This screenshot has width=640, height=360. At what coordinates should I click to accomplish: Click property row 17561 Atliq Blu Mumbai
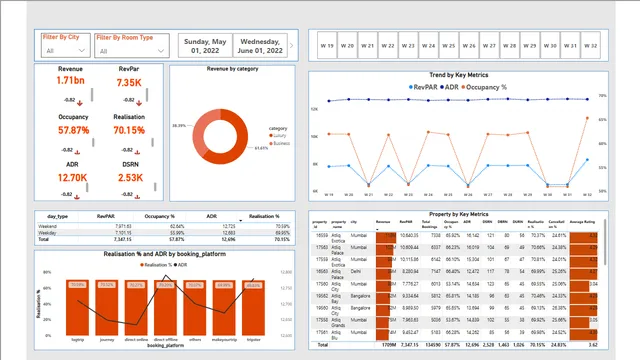pyautogui.click(x=456, y=335)
